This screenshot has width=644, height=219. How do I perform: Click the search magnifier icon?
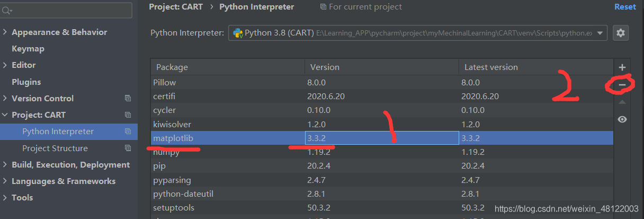[8, 10]
